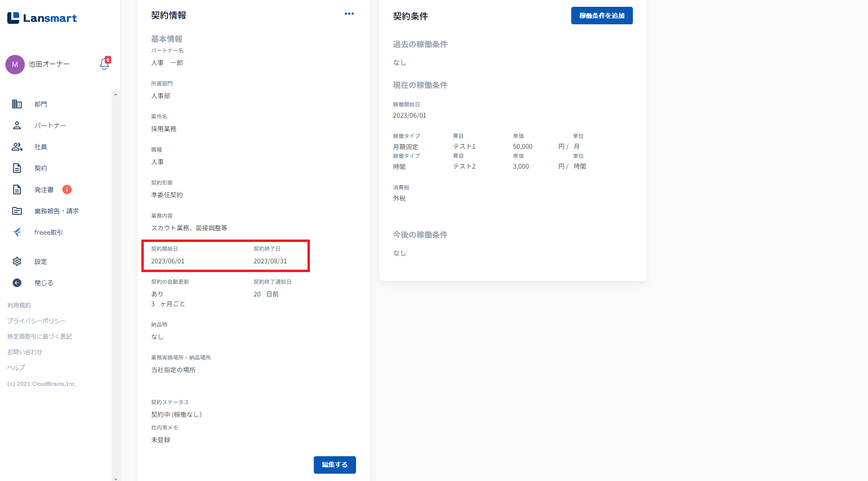Open the 特定商取引に基づく表記 link
The height and width of the screenshot is (481, 868).
pyautogui.click(x=39, y=336)
